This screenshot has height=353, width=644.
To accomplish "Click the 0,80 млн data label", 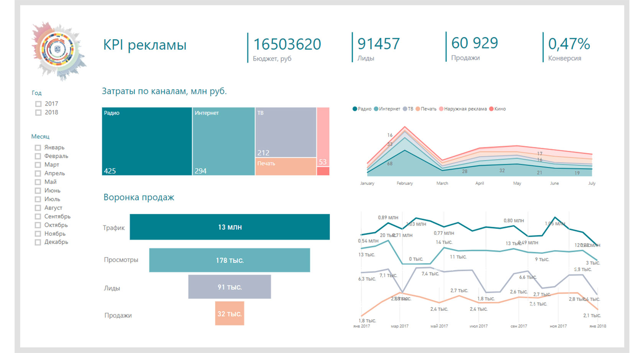I will [514, 221].
